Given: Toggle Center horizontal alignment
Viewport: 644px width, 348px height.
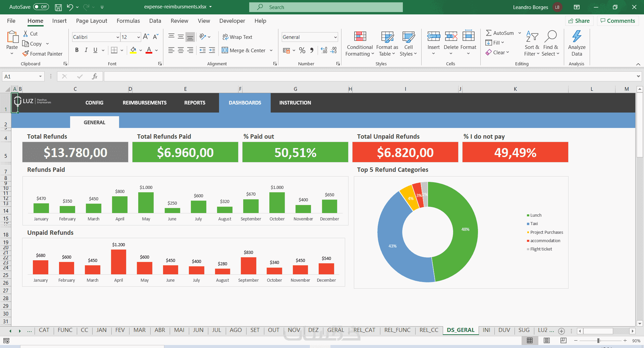Looking at the screenshot, I should point(181,50).
